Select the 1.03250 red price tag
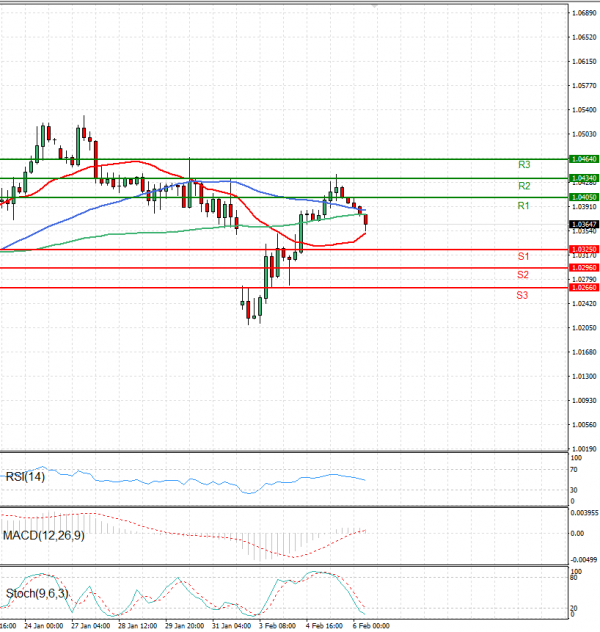Viewport: 600px width, 632px height. tap(584, 249)
